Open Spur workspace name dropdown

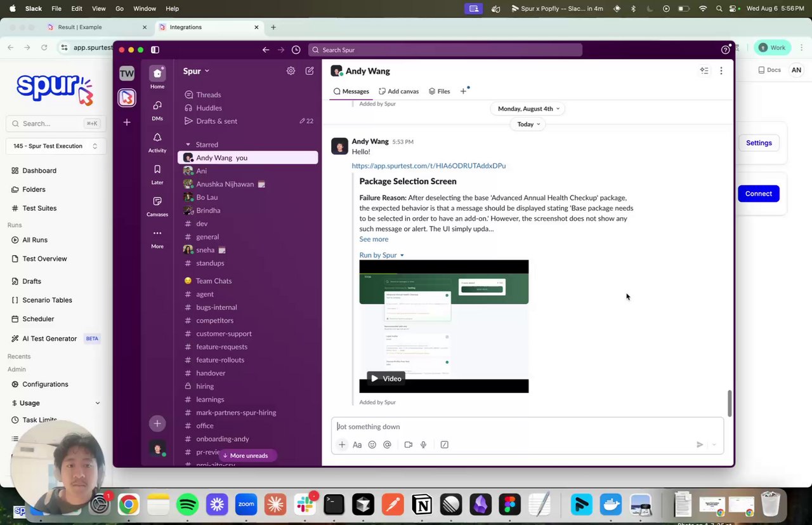tap(196, 71)
